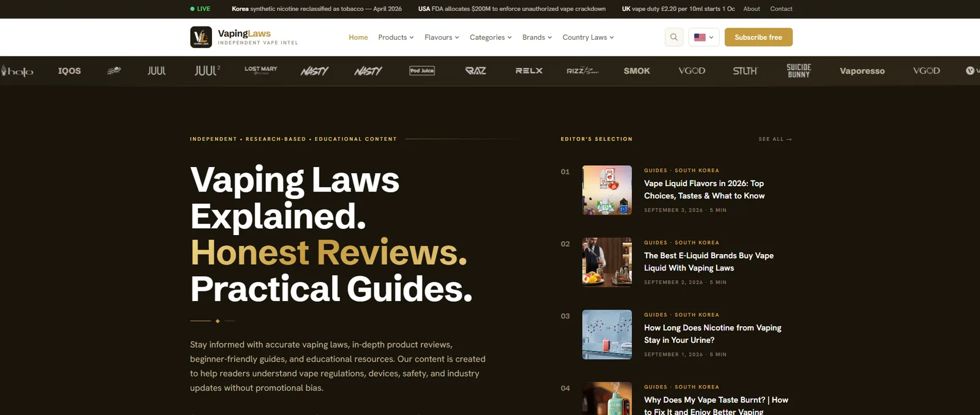Open the Contact link in top bar

coord(781,9)
